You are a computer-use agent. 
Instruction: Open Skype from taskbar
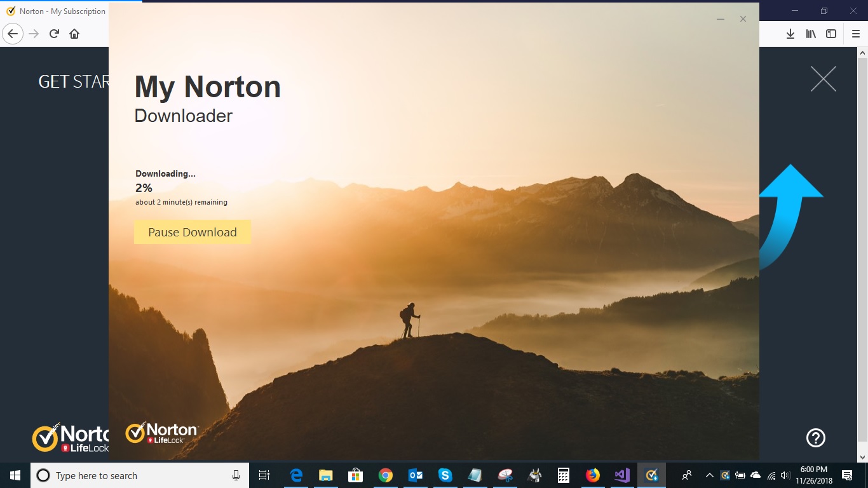point(445,475)
